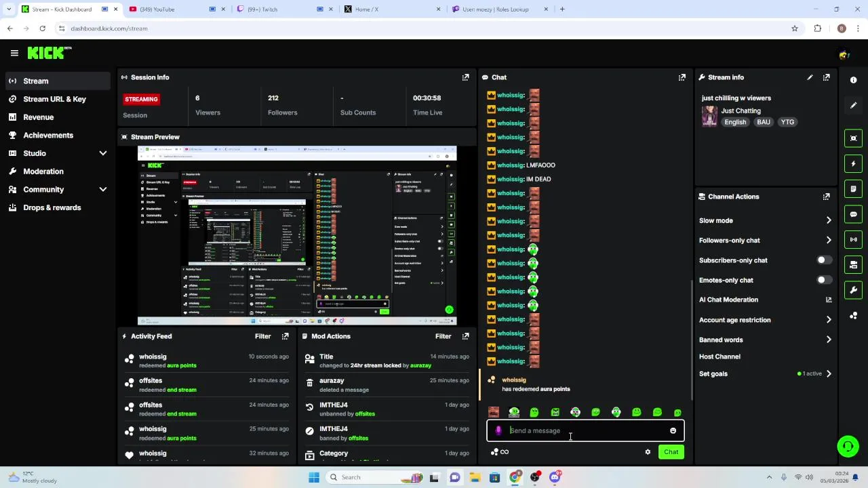Open Chrome from the taskbar
868x488 pixels.
pyautogui.click(x=515, y=477)
